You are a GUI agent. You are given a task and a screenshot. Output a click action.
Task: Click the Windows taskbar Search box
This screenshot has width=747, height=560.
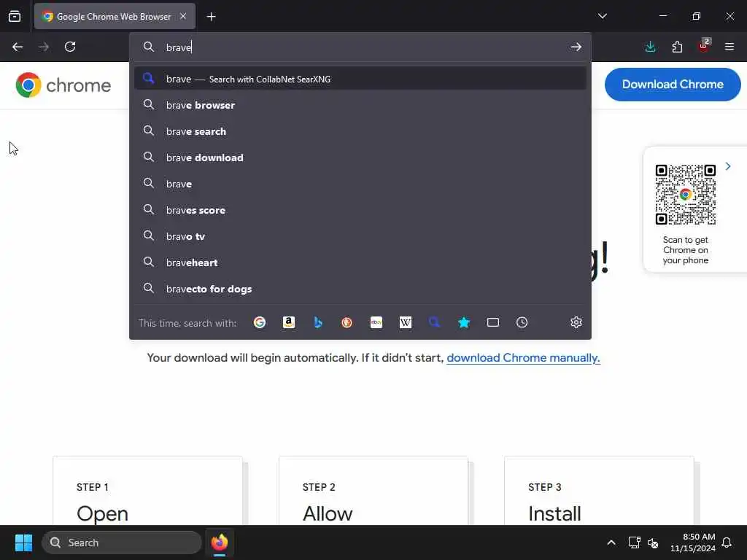coord(122,542)
